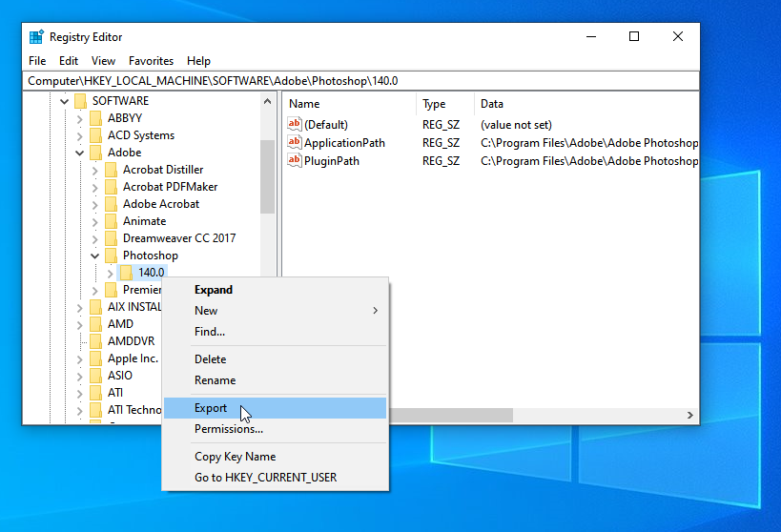Open the Favorites menu
This screenshot has width=781, height=532.
click(x=151, y=61)
